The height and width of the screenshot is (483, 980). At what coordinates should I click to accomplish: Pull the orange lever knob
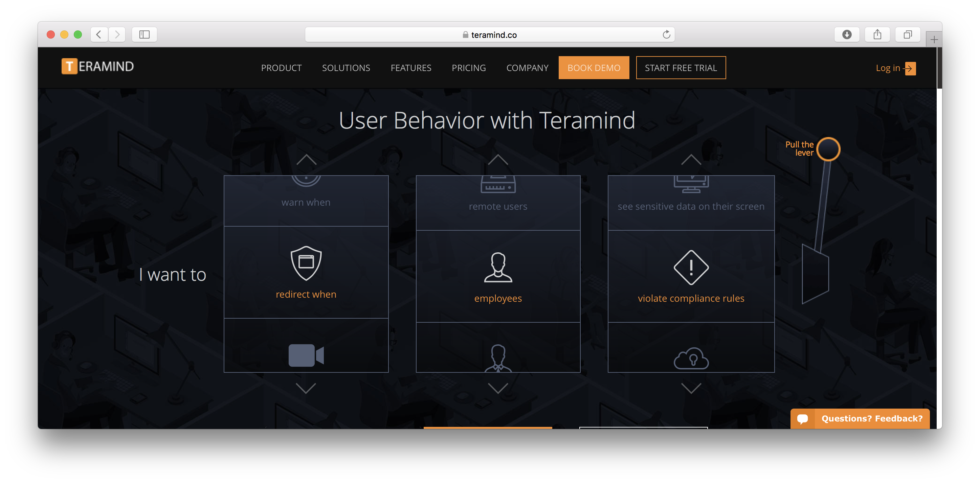pyautogui.click(x=828, y=149)
